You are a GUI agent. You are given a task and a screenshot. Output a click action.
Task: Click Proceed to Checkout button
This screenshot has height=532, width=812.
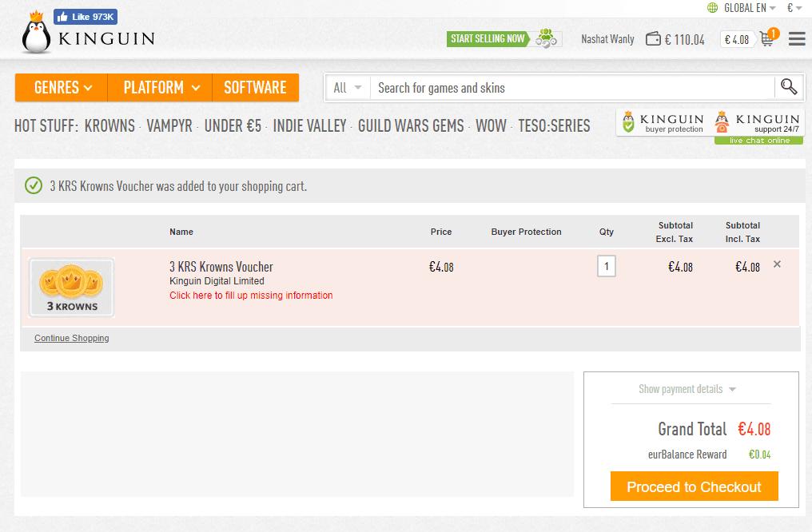point(694,486)
